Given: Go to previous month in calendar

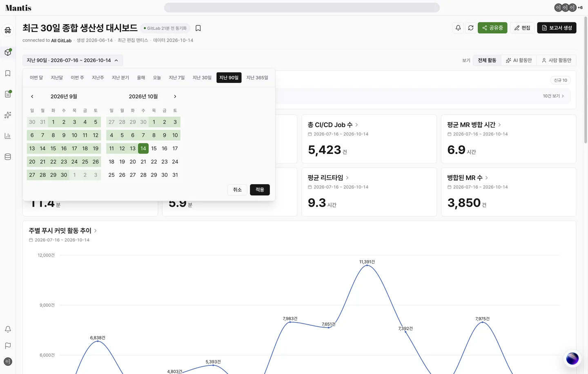Looking at the screenshot, I should click(32, 97).
